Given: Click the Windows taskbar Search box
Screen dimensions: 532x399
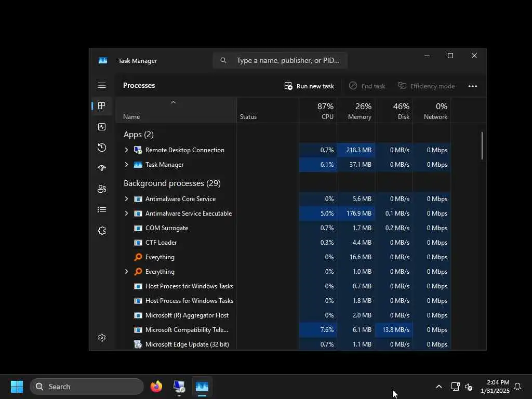Looking at the screenshot, I should coord(87,387).
